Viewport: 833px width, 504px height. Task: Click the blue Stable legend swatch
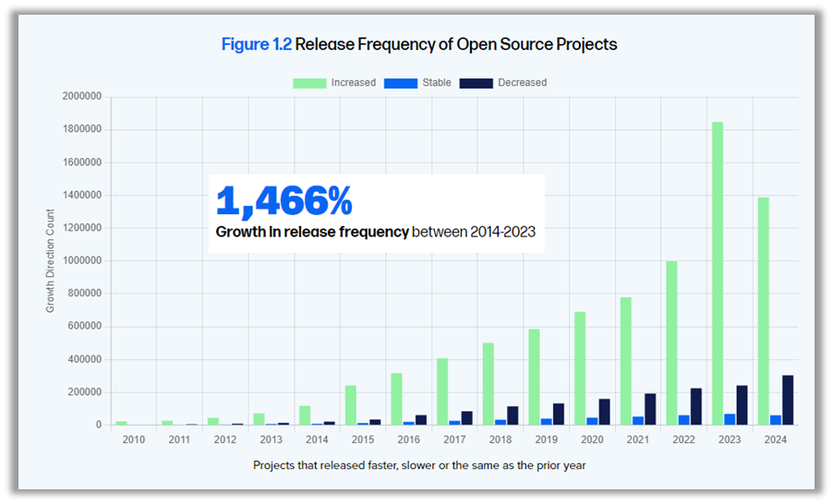[x=400, y=83]
